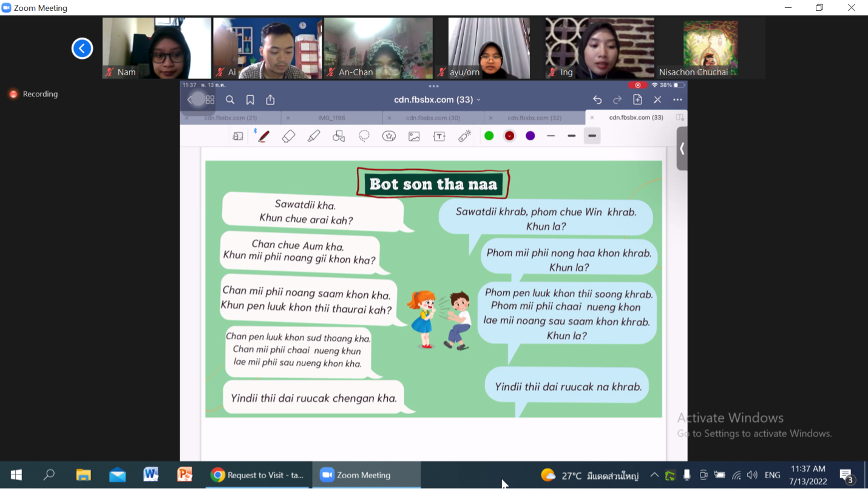868x491 pixels.
Task: Open Chrome from the Windows taskbar
Action: (258, 475)
